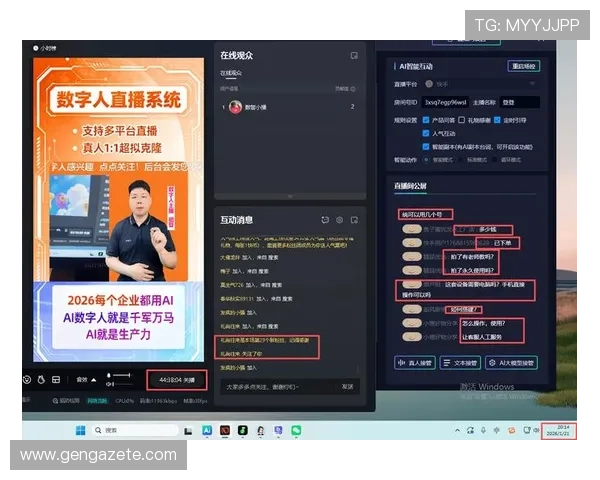Open the green music-note app on taskbar
The height and width of the screenshot is (480, 600).
click(243, 430)
